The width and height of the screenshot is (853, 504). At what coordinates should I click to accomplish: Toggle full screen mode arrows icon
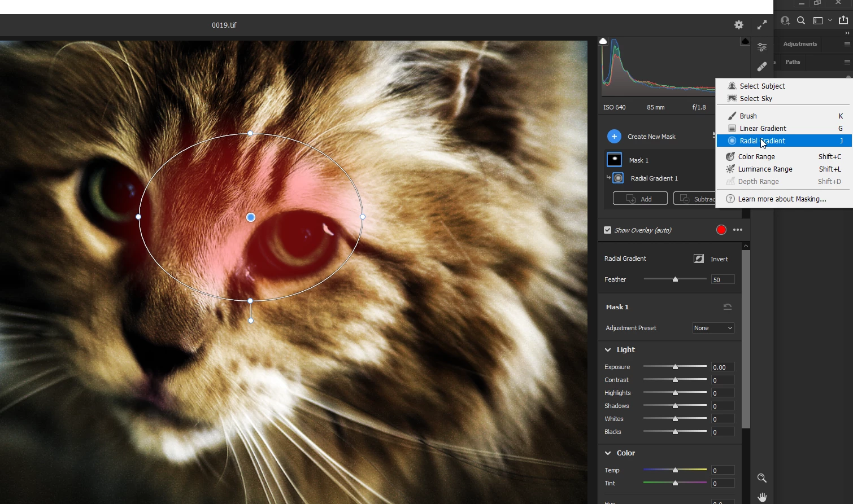coord(762,25)
